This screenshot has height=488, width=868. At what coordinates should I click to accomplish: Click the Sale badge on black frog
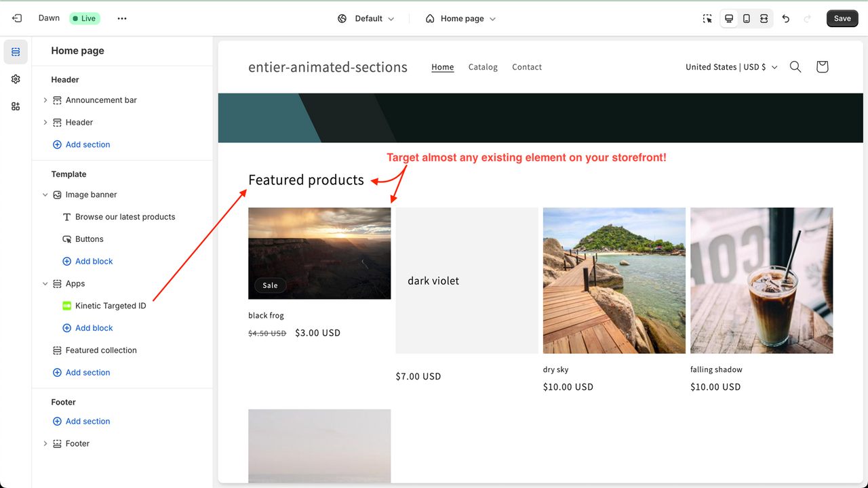click(270, 285)
